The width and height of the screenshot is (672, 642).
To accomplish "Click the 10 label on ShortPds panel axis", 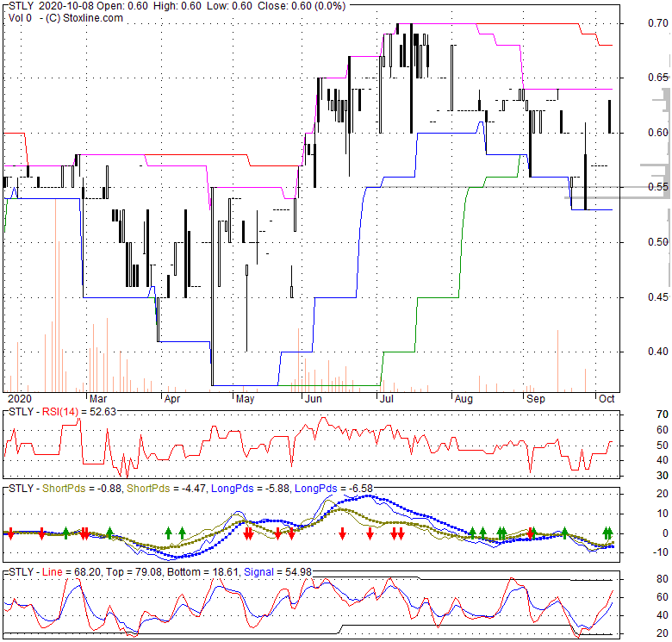I will pyautogui.click(x=663, y=514).
